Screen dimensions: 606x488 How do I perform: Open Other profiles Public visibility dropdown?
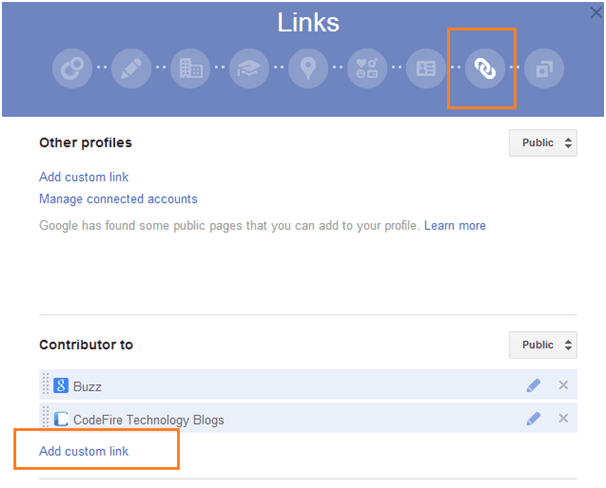pos(543,143)
